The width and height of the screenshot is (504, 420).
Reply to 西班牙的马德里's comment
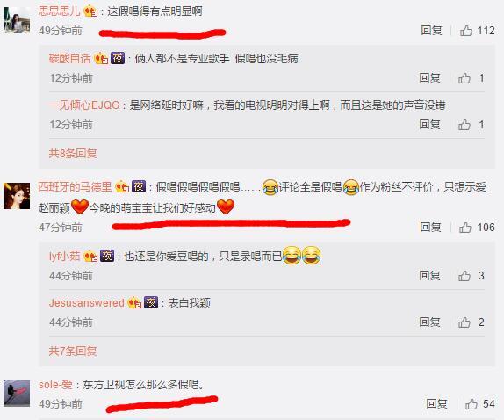[431, 228]
